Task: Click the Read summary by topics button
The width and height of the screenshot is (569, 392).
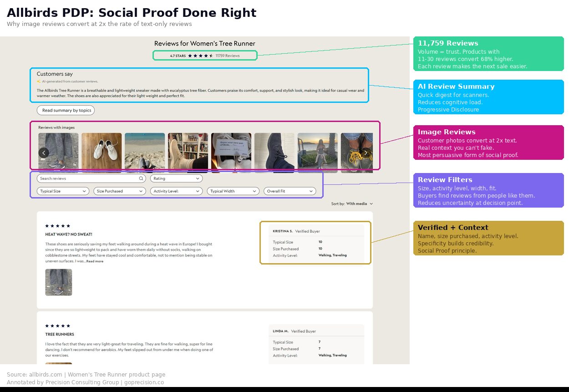Action: coord(66,110)
